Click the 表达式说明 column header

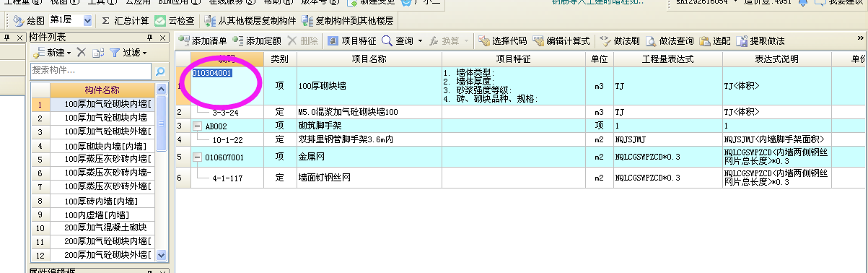click(x=776, y=58)
